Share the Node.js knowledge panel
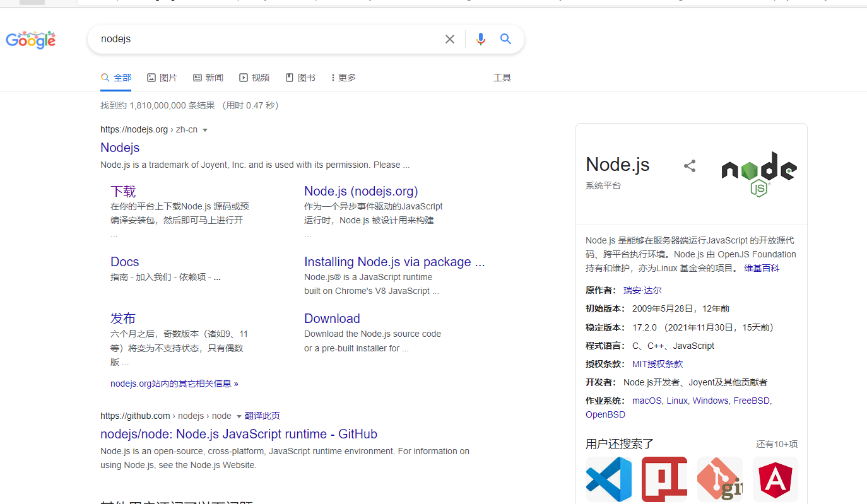Screen dimensions: 867x504 click(x=690, y=166)
